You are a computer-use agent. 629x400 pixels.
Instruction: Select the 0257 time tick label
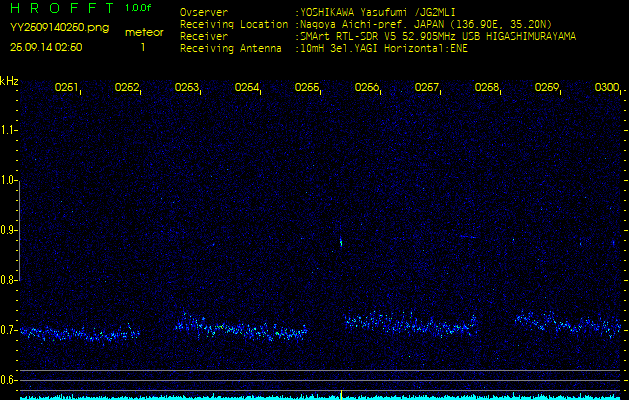point(427,88)
